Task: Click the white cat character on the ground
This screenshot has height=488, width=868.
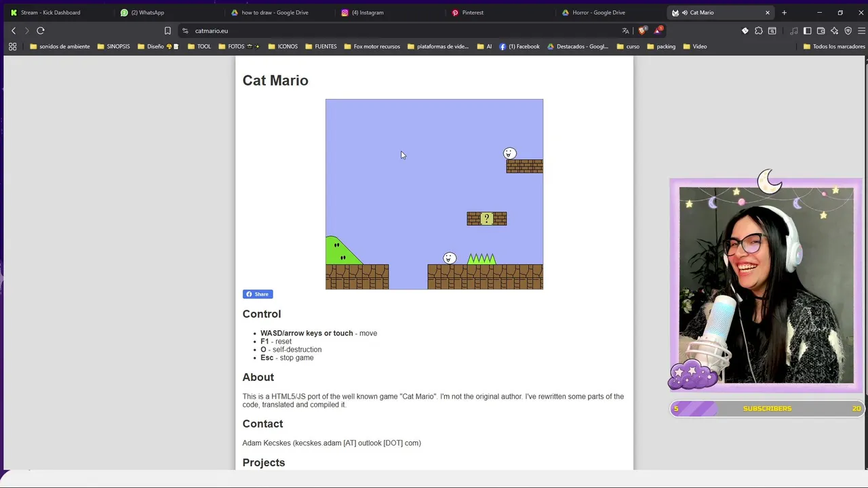Action: pyautogui.click(x=450, y=258)
